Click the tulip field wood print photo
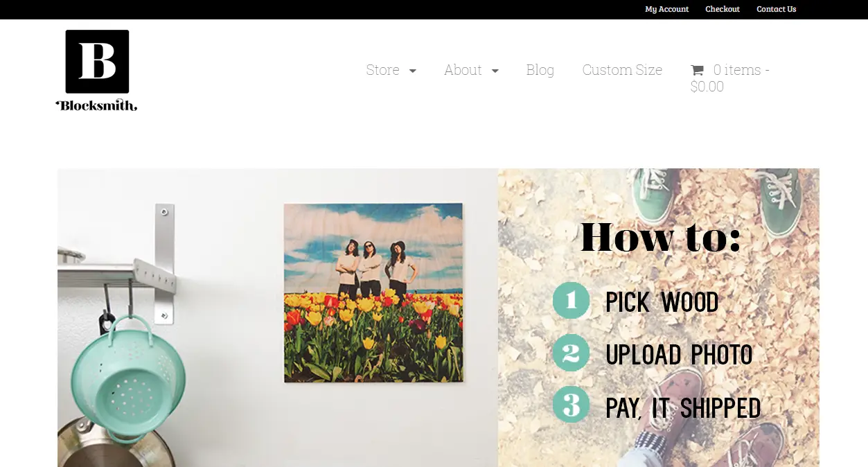The width and height of the screenshot is (868, 467). [373, 292]
